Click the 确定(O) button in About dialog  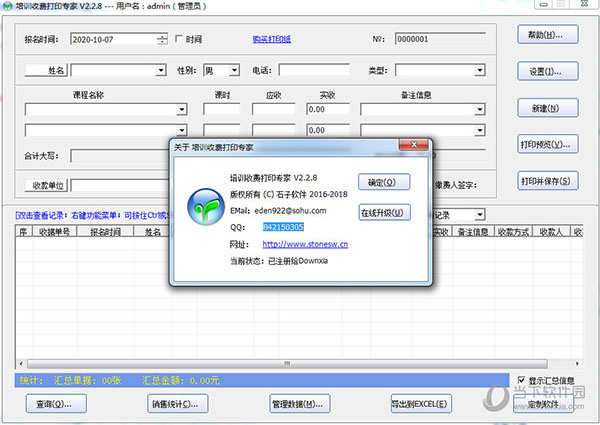[384, 182]
